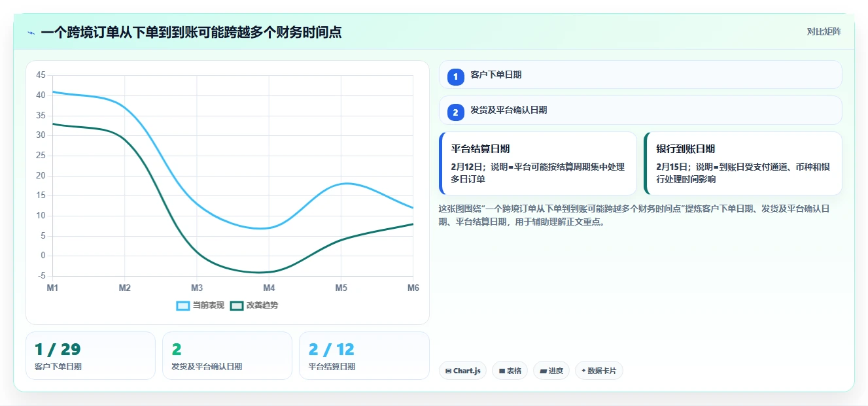Toggle the 改善趋势 legend swatch
The image size is (868, 406).
tap(237, 305)
